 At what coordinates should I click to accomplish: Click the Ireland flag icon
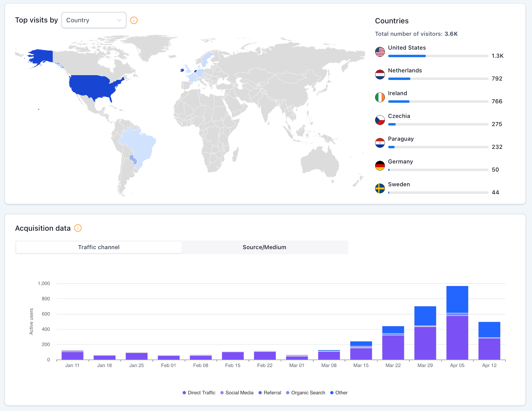(380, 97)
